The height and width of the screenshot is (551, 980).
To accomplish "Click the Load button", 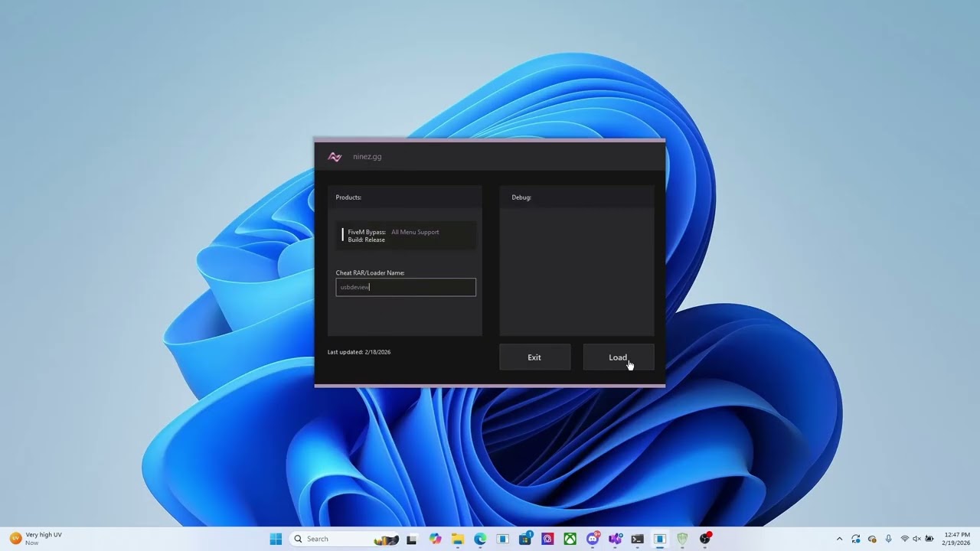I will 619,357.
